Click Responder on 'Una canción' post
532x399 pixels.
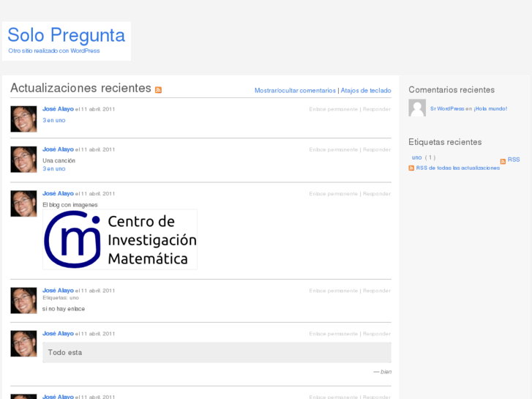[377, 150]
